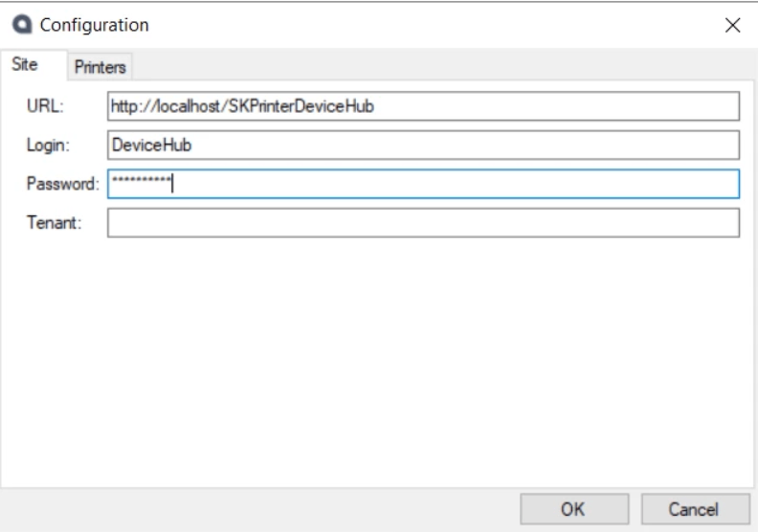
Task: Close the Configuration window
Action: click(733, 25)
